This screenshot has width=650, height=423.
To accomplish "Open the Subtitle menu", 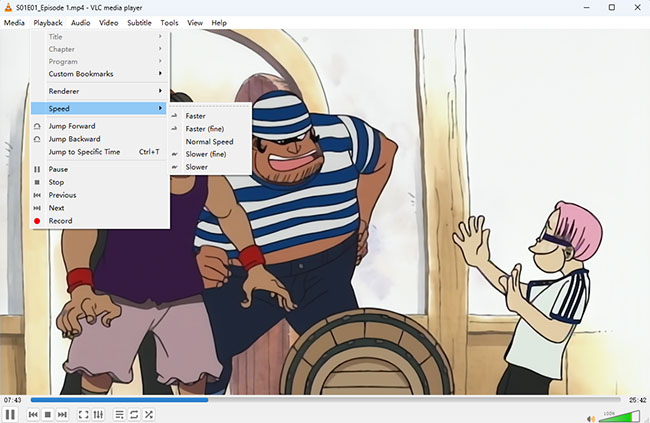I will tap(139, 23).
